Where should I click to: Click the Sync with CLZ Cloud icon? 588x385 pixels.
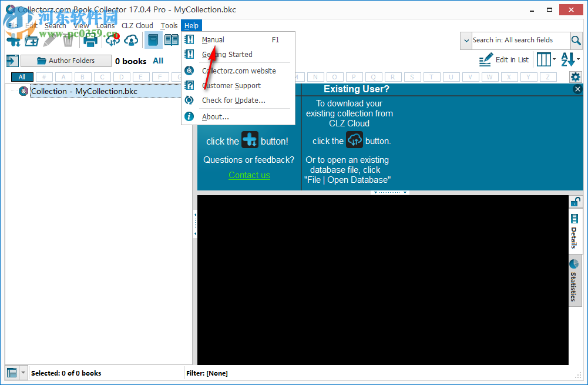[112, 40]
